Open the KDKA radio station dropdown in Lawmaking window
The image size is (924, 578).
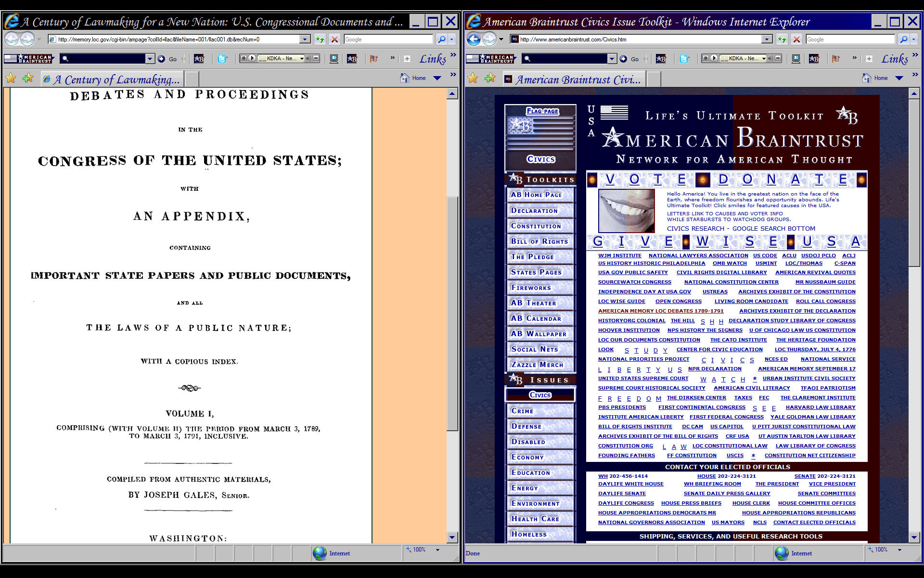302,58
